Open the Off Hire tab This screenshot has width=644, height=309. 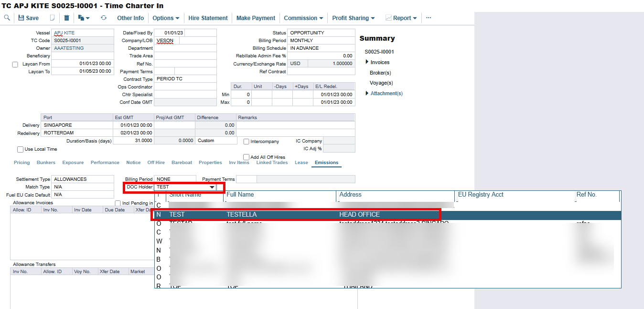pos(156,163)
